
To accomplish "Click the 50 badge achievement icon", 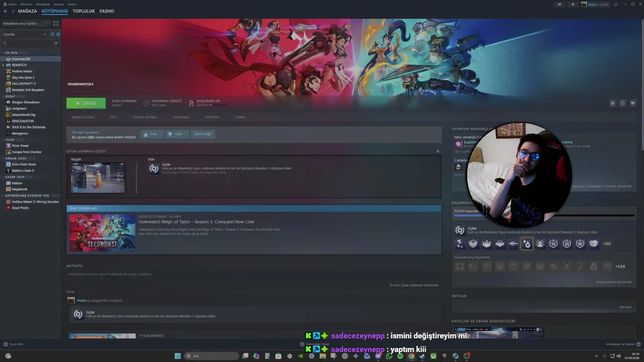I will coord(580,244).
